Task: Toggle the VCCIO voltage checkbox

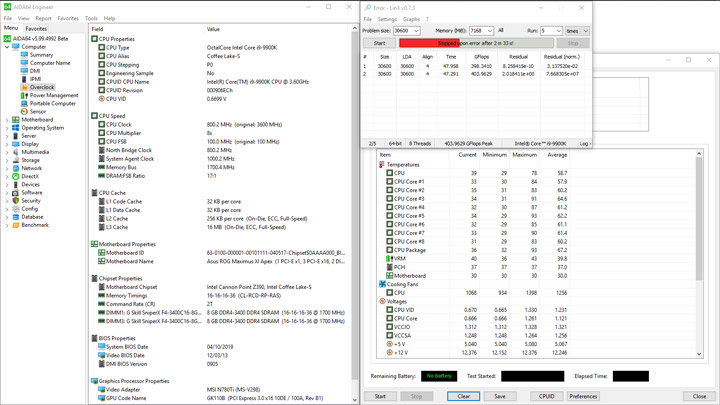Action: (389, 327)
